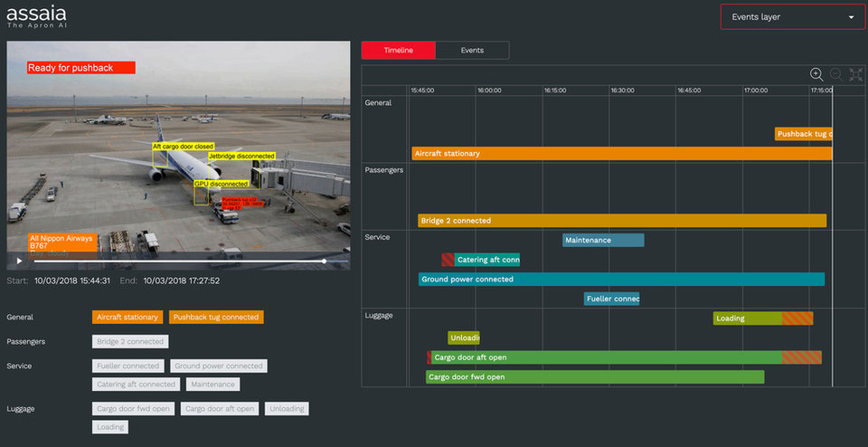Switch to the Events tab
Image resolution: width=868 pixels, height=447 pixels.
click(472, 51)
